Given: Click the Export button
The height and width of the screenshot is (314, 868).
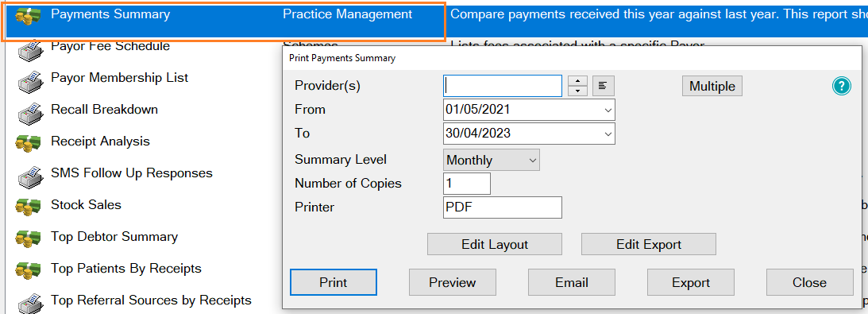Looking at the screenshot, I should pos(690,282).
